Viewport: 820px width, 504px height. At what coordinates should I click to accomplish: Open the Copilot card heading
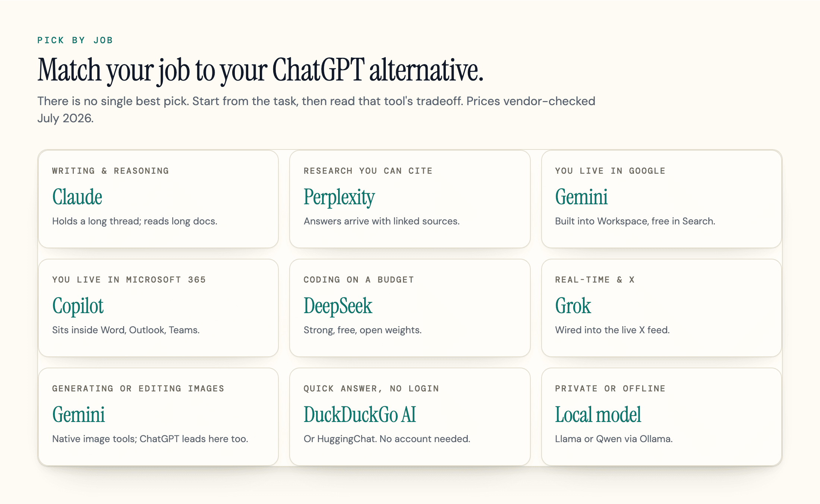(x=78, y=306)
